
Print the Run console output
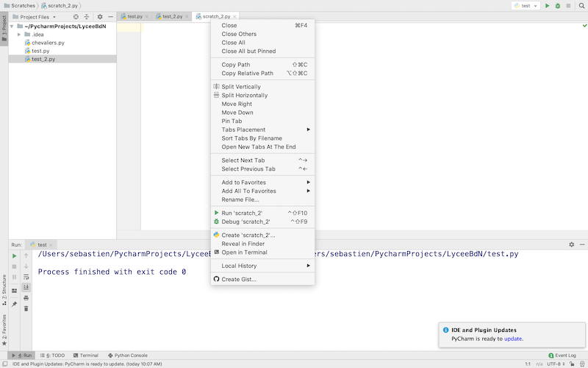[x=26, y=298]
